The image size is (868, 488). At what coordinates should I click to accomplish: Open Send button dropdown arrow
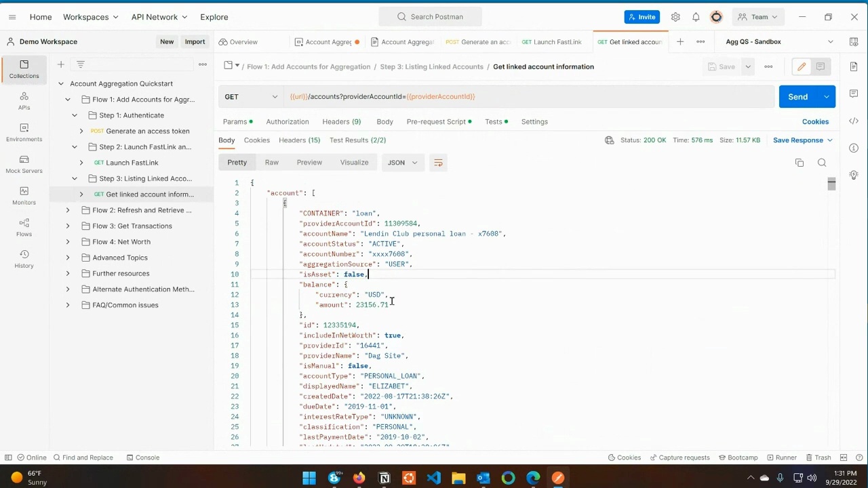pos(827,97)
